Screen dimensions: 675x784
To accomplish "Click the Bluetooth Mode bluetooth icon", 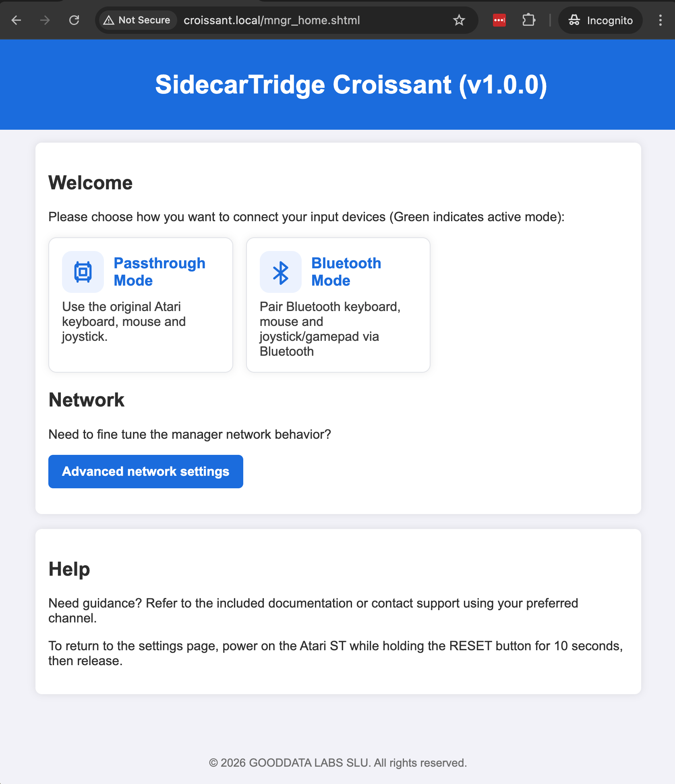I will (x=280, y=272).
